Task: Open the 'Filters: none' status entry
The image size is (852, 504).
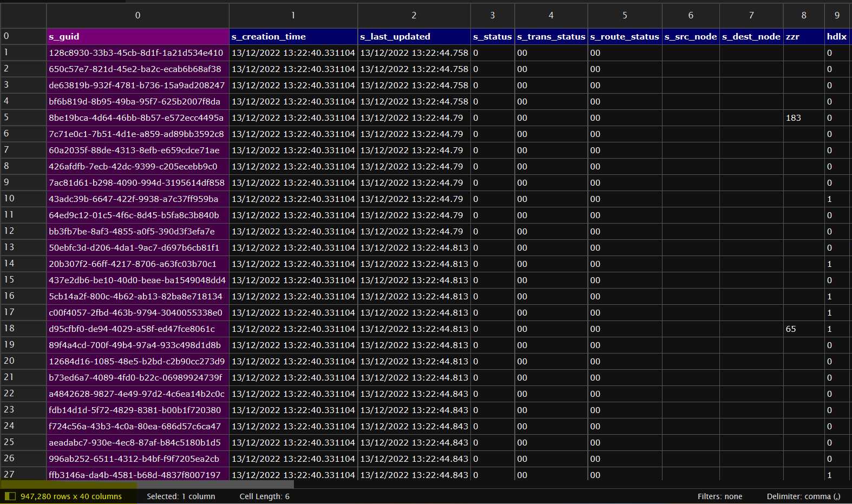Action: [720, 496]
